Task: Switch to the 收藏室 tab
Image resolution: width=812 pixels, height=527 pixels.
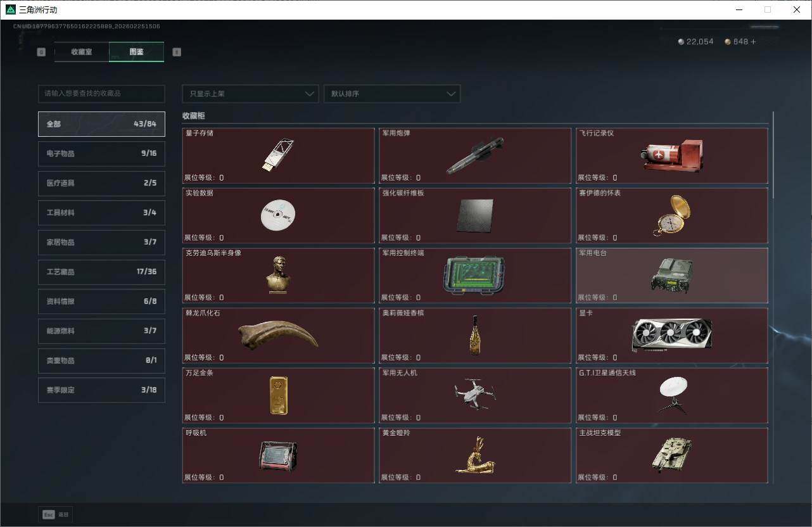Action: pyautogui.click(x=82, y=52)
